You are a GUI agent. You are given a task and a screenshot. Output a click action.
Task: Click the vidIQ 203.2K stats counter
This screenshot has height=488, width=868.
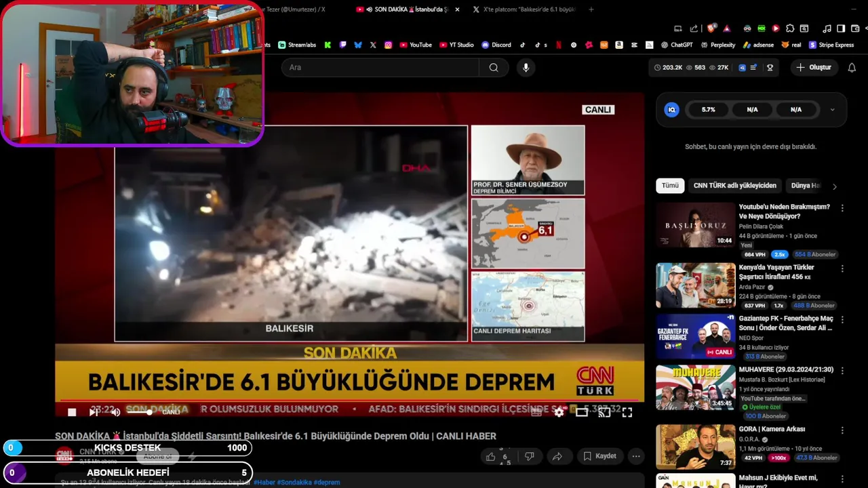coord(668,67)
